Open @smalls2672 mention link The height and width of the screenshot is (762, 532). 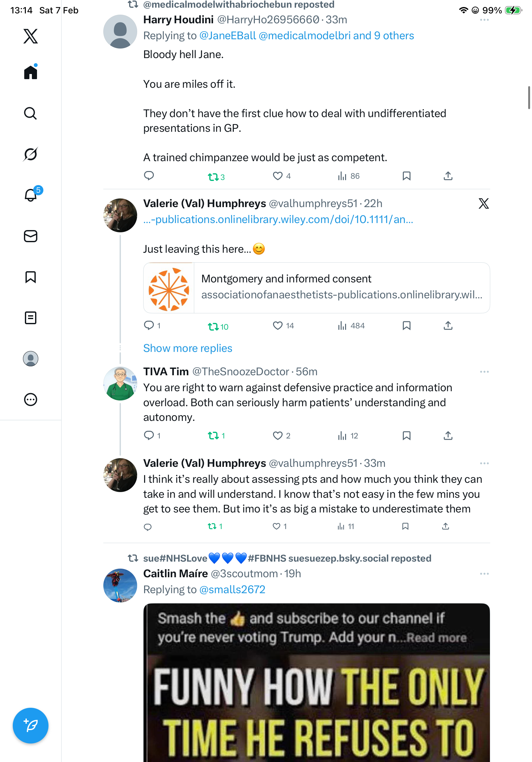point(232,589)
